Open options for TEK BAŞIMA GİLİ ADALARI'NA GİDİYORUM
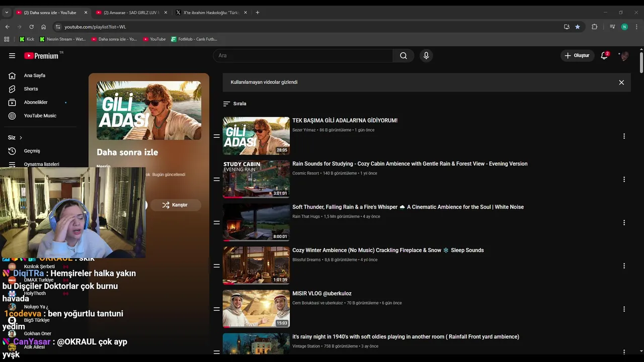The image size is (644, 362). pos(624,136)
